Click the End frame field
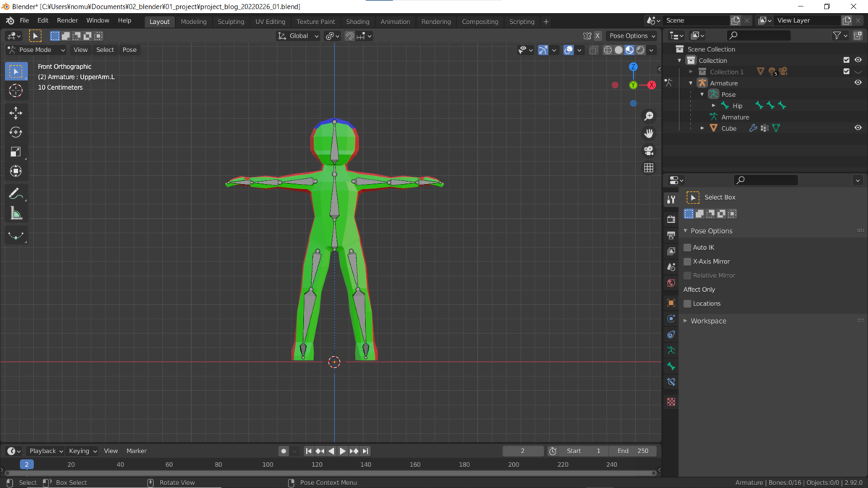The image size is (868, 488). click(x=632, y=451)
